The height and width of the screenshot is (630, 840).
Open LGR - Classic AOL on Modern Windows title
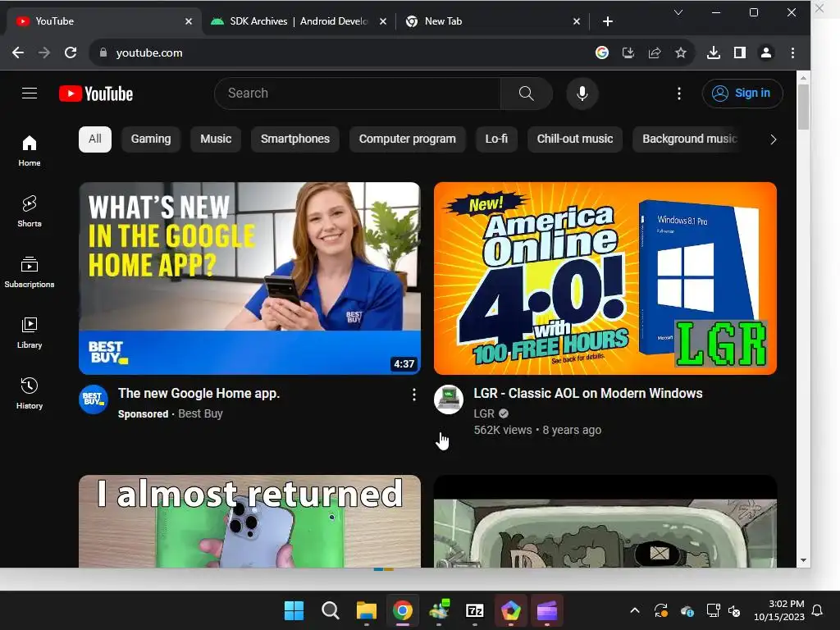coord(587,393)
